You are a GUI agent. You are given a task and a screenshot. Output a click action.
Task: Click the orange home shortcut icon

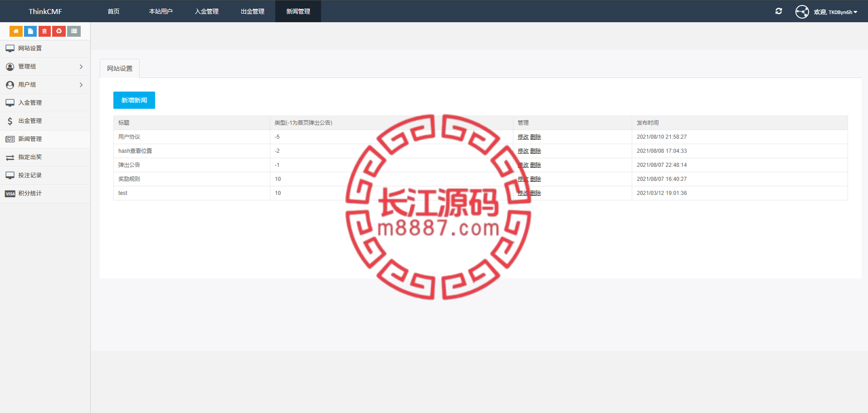pyautogui.click(x=16, y=31)
